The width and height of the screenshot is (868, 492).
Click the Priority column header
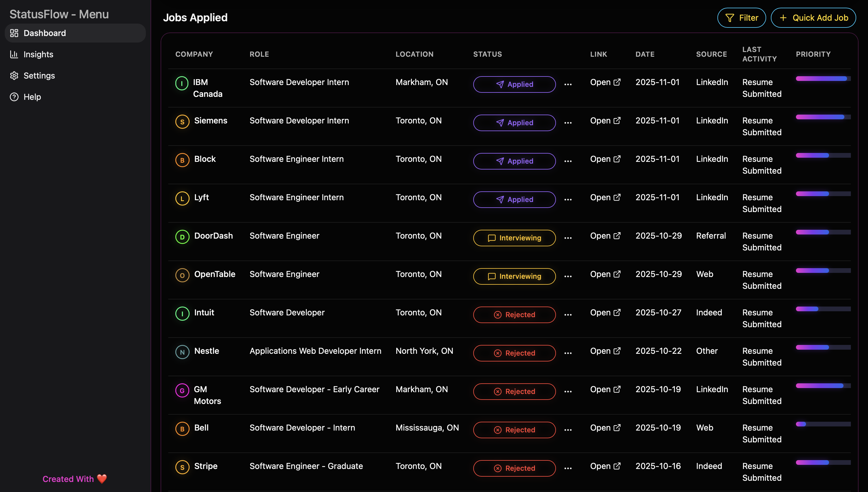813,54
